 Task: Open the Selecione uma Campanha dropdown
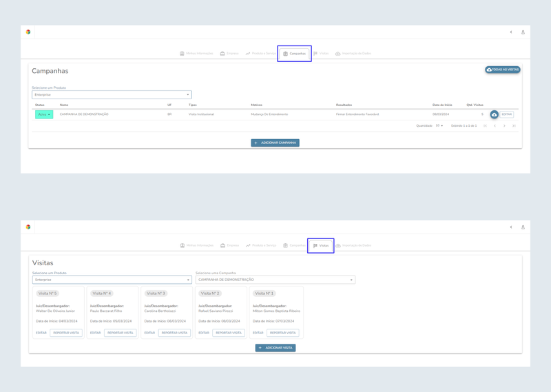click(275, 280)
